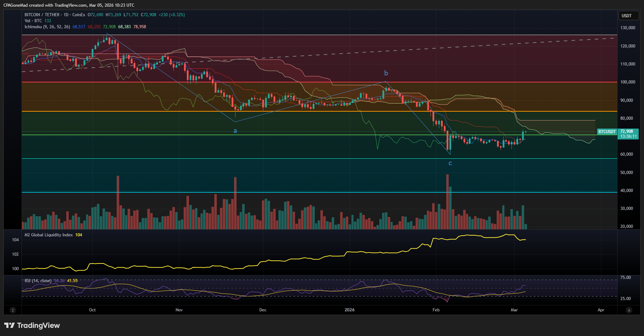The width and height of the screenshot is (644, 336).
Task: Click the RSI value 41.55
Action: pos(72,281)
